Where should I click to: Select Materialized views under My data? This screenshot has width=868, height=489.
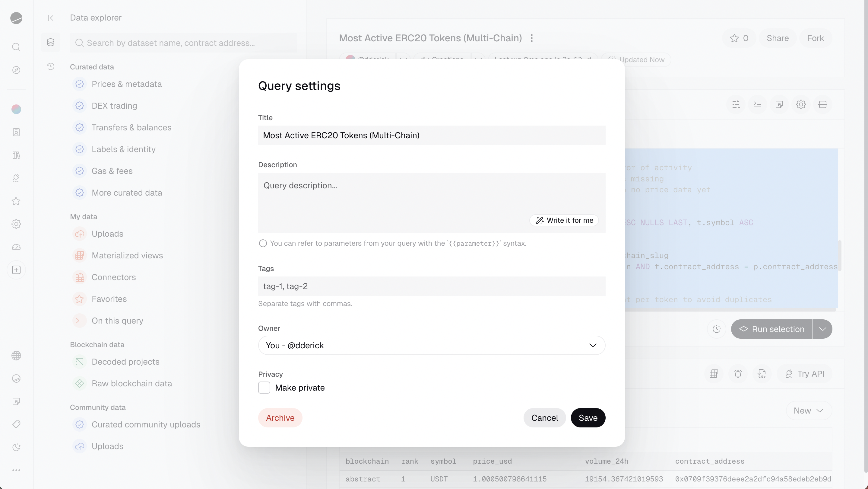click(127, 255)
